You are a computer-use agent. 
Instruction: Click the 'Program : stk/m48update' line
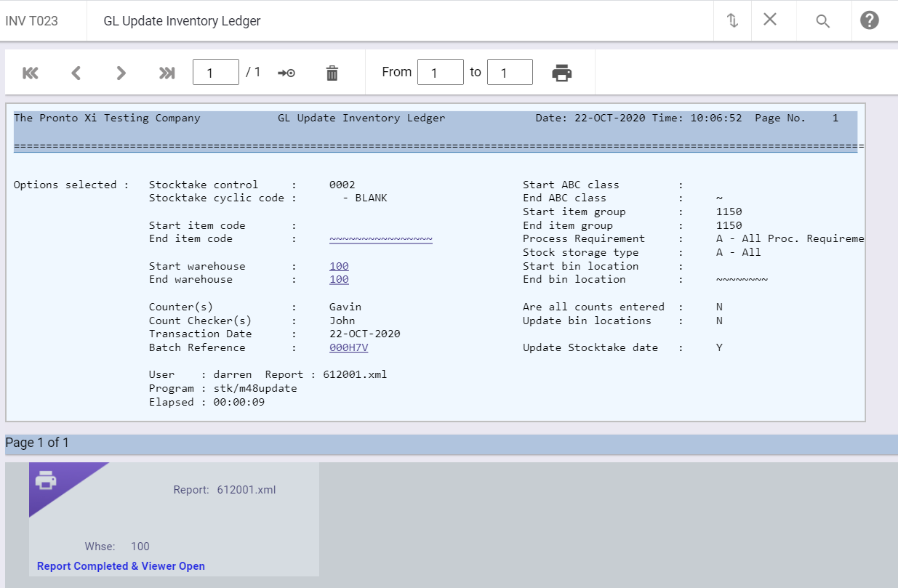pos(223,388)
